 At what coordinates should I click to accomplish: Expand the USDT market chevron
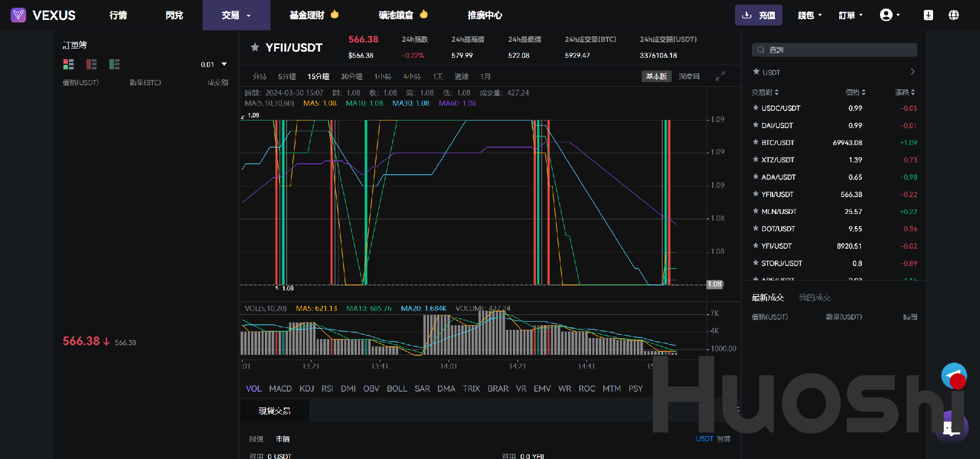[x=912, y=72]
